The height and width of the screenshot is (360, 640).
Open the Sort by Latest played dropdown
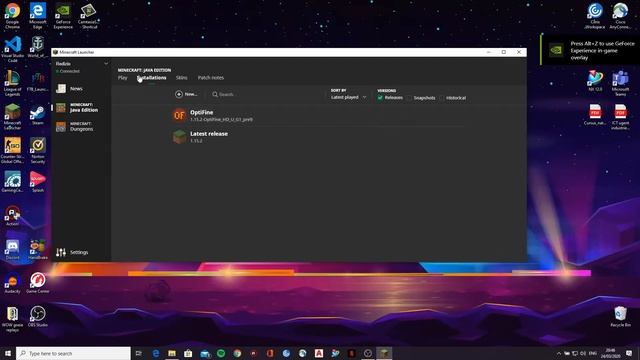click(x=349, y=97)
